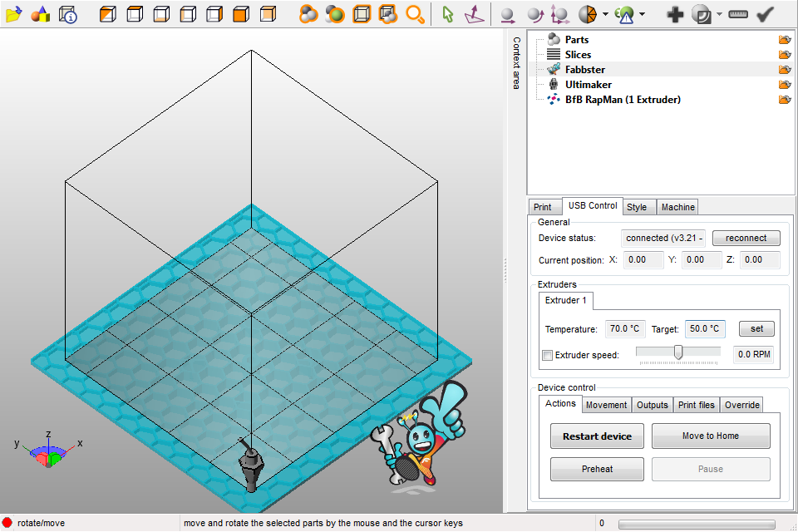Viewport: 798px width, 532px height.
Task: Click the open project folder icon
Action: (x=13, y=14)
